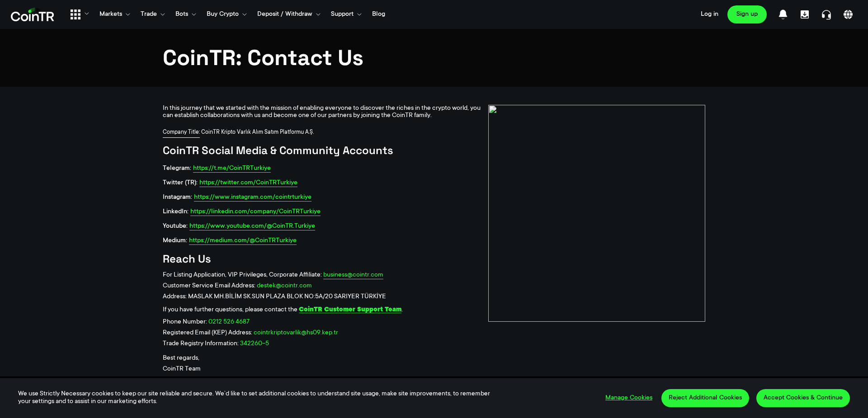Click the Log in link

coord(709,14)
